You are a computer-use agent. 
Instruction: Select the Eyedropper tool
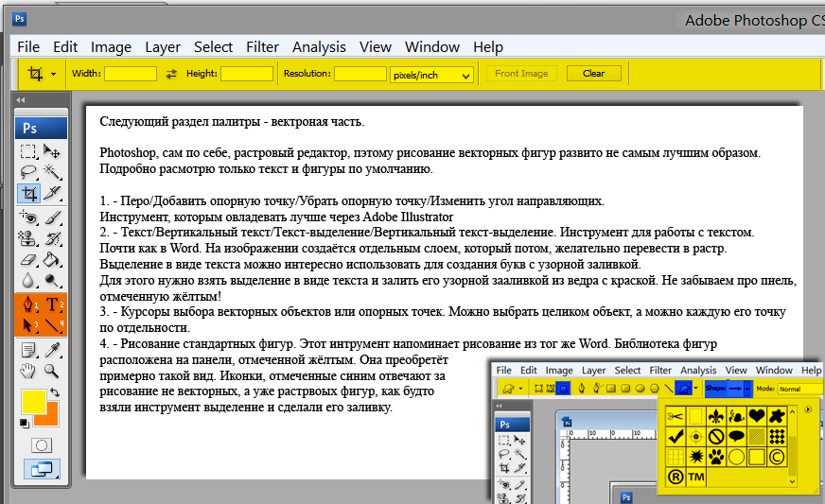51,350
